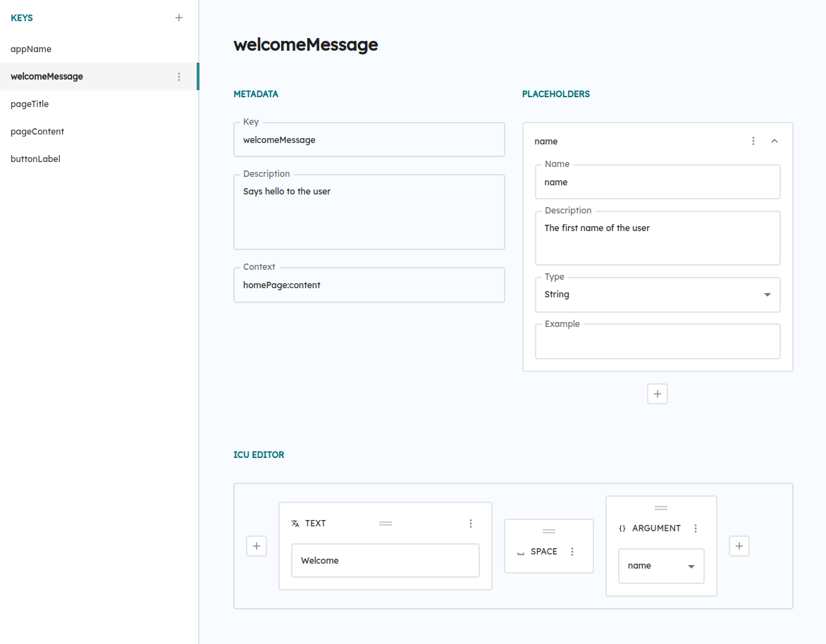The width and height of the screenshot is (826, 644).
Task: Click the placeholder Example input field
Action: [657, 343]
